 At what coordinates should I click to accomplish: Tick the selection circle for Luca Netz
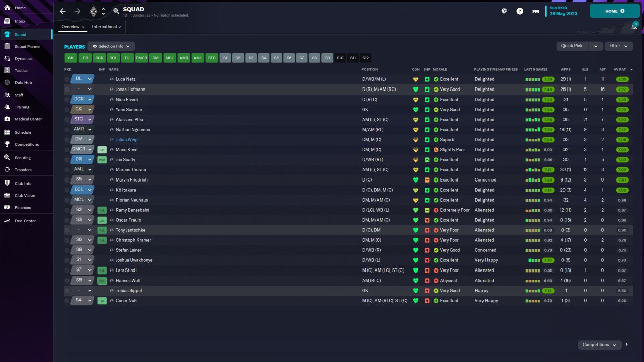point(67,79)
